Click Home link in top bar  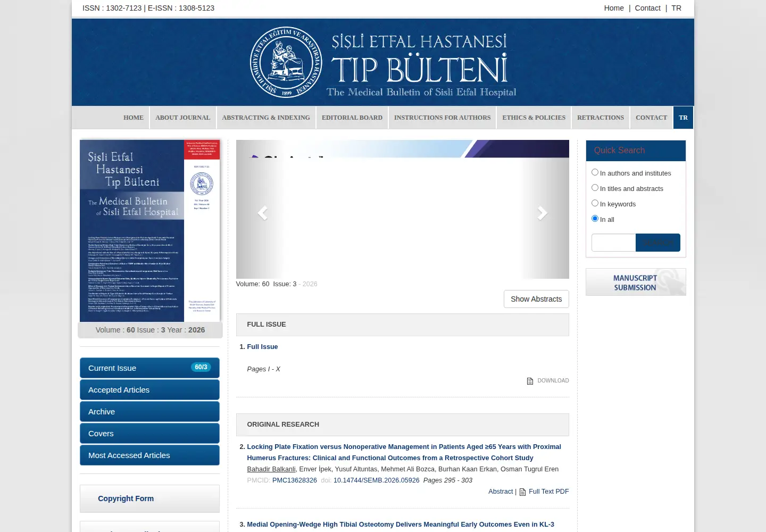coord(614,8)
